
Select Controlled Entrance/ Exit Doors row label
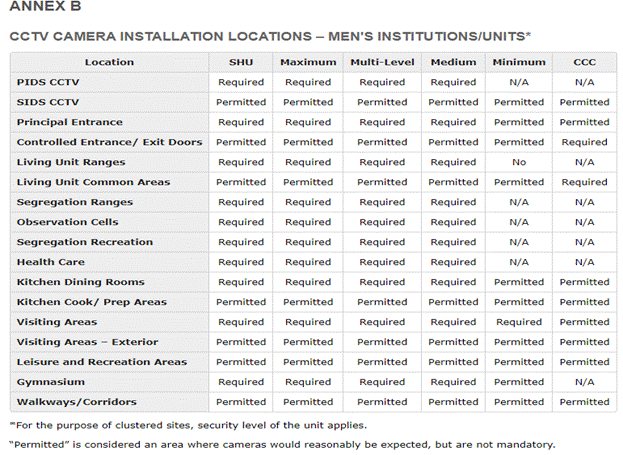point(109,142)
